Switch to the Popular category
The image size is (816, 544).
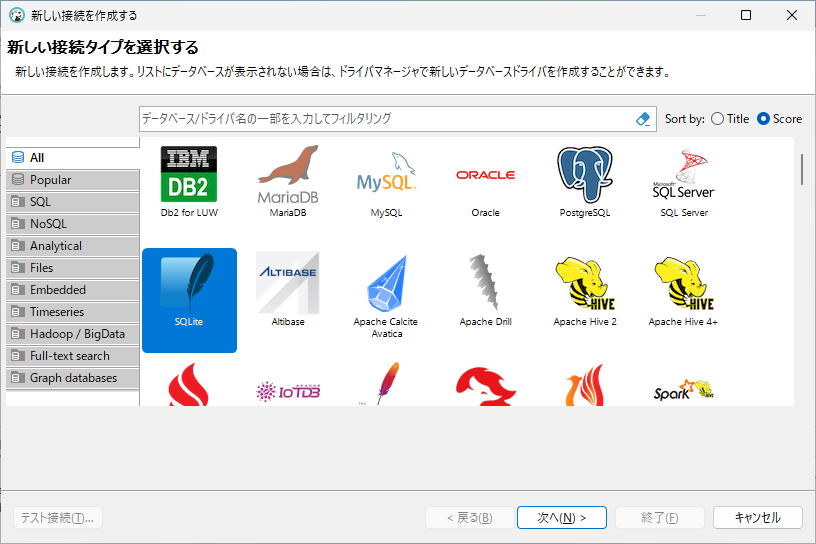point(73,180)
